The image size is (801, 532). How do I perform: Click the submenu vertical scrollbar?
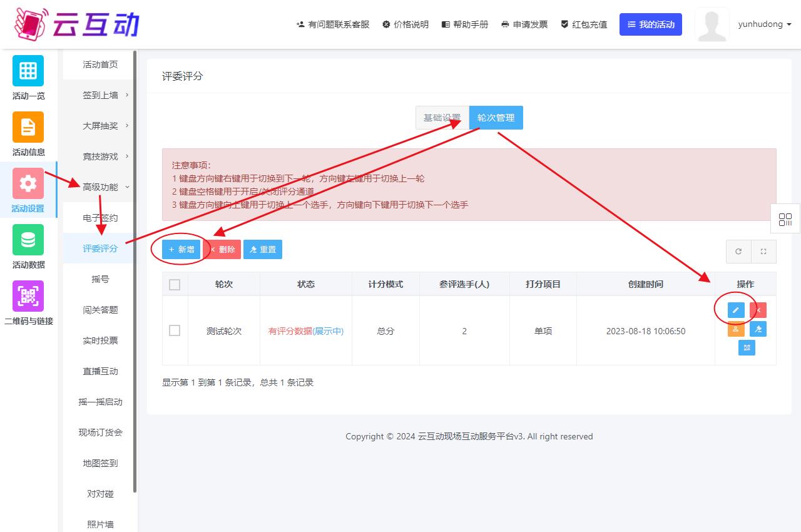pos(135,272)
